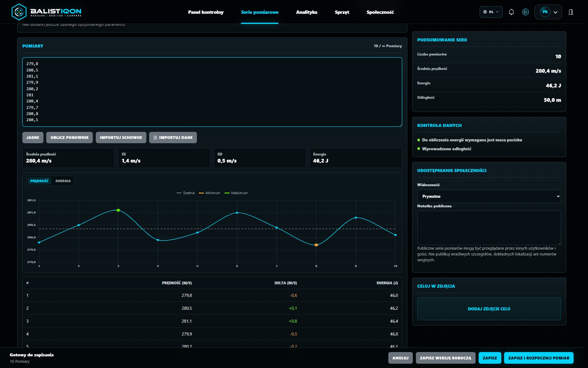Click the logout door icon
Viewport: 588px width, 368px height.
click(571, 12)
